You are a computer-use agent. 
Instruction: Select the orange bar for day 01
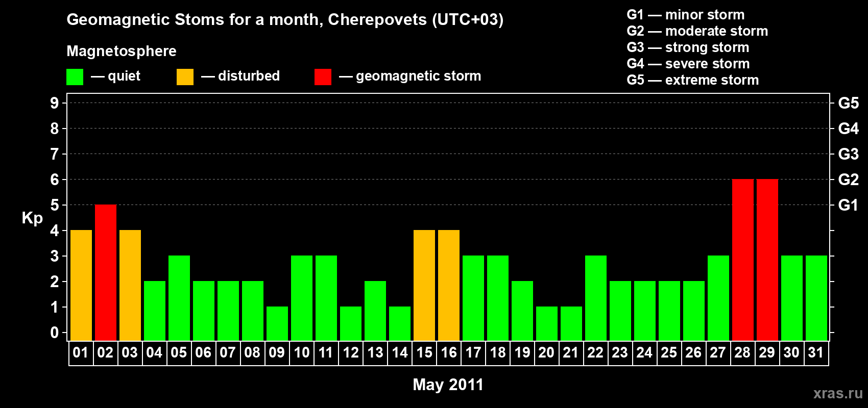tap(81, 286)
